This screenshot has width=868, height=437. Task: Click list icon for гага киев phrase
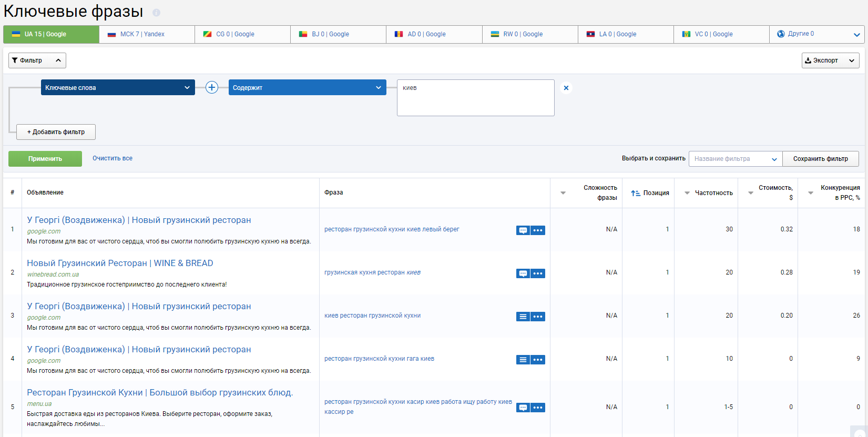tap(523, 360)
